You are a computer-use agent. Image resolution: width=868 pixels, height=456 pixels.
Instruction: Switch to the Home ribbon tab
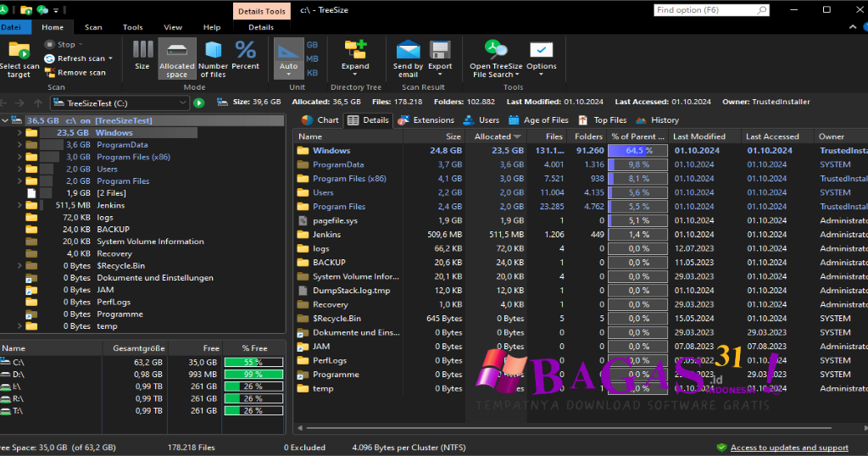click(53, 27)
